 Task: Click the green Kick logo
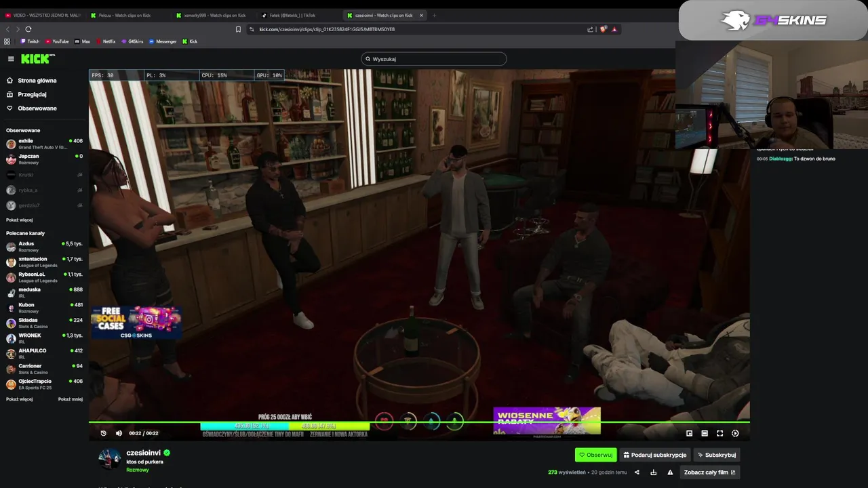coord(35,59)
